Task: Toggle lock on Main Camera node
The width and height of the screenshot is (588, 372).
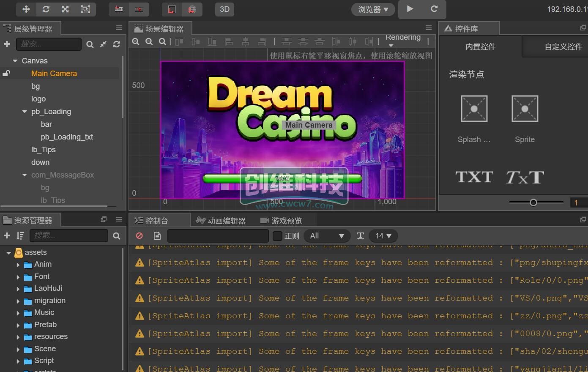Action: coord(6,73)
